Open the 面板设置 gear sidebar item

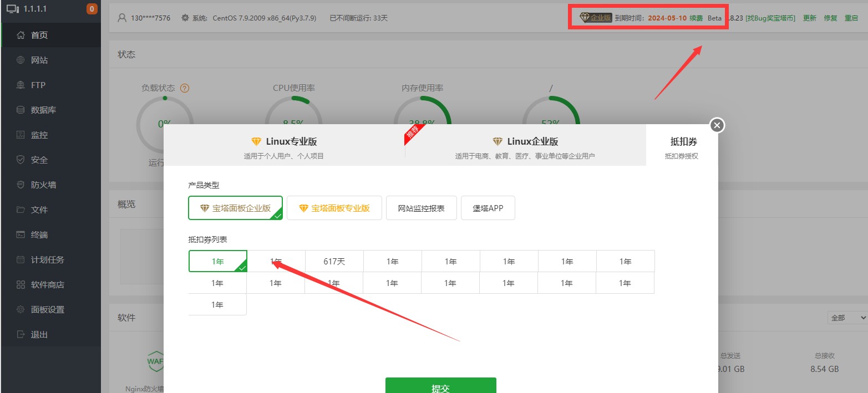[x=50, y=309]
